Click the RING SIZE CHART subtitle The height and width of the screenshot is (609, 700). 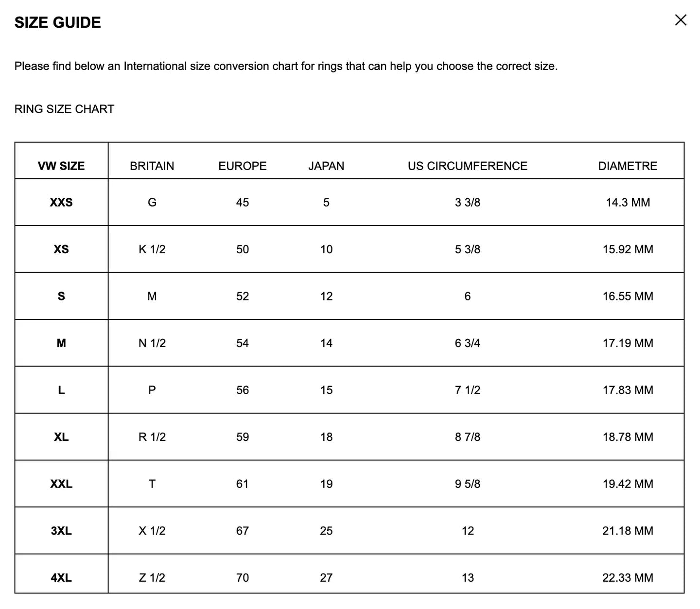point(64,109)
